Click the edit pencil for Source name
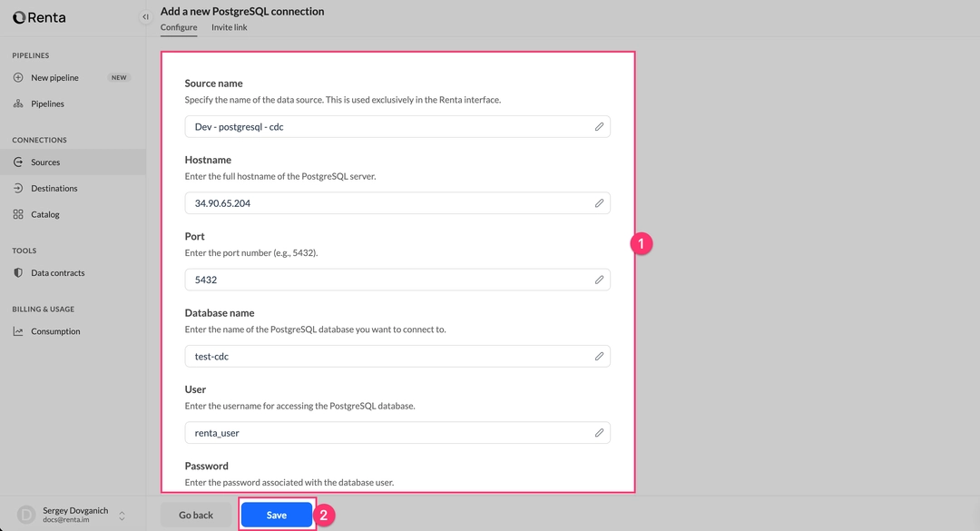 tap(598, 126)
